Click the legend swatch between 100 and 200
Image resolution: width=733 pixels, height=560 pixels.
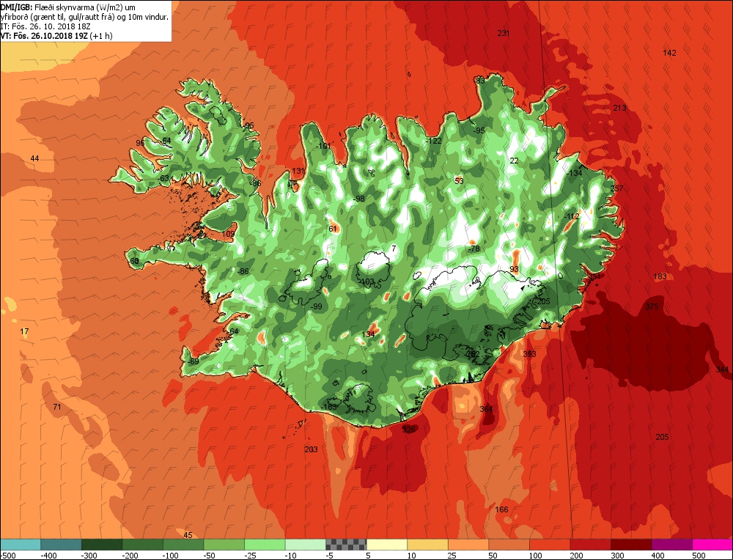pyautogui.click(x=550, y=544)
